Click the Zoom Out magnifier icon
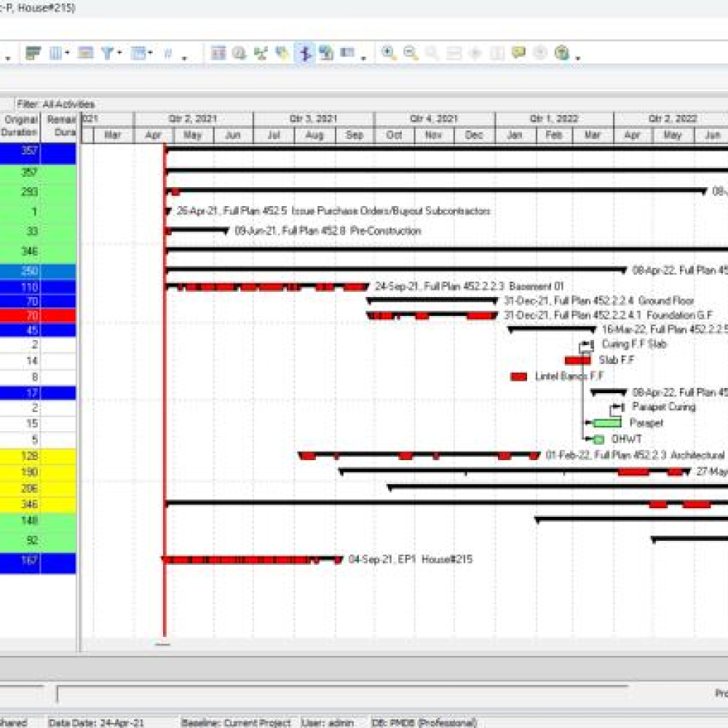This screenshot has height=728, width=728. click(411, 53)
